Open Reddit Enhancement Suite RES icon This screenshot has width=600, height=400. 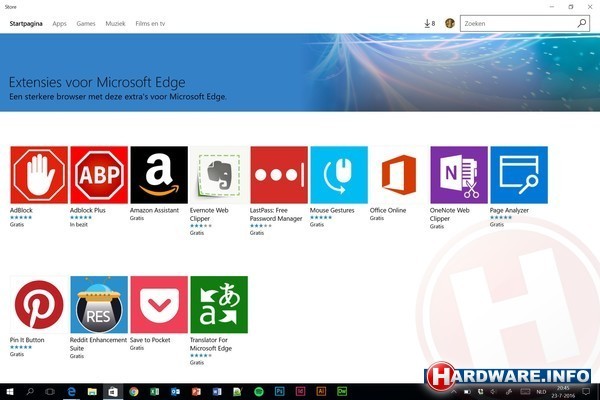tap(99, 305)
